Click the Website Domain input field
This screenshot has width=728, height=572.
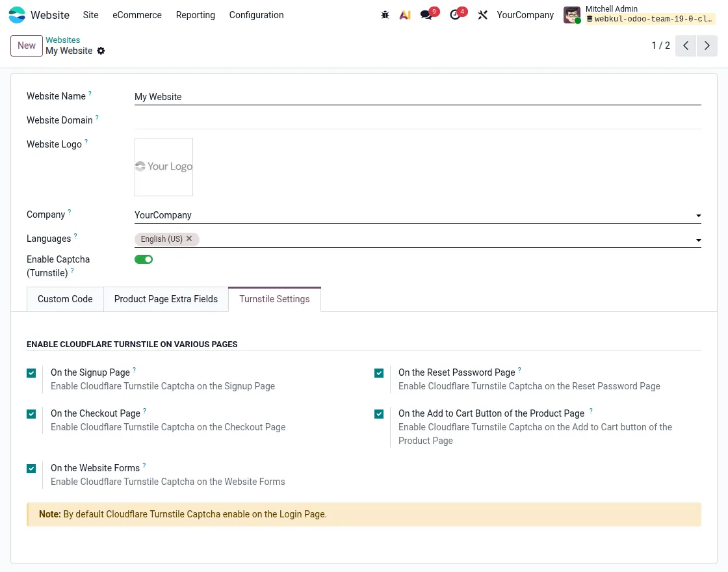tap(417, 120)
